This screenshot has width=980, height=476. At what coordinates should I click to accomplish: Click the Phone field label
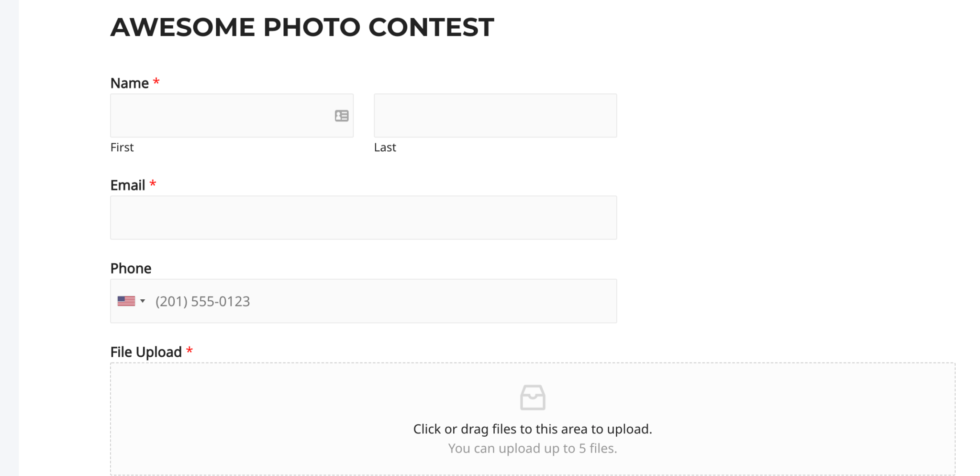[x=131, y=269]
